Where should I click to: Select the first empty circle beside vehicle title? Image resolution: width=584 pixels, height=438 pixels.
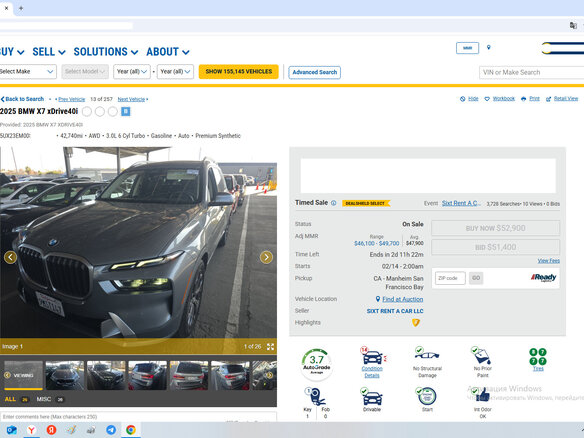87,111
